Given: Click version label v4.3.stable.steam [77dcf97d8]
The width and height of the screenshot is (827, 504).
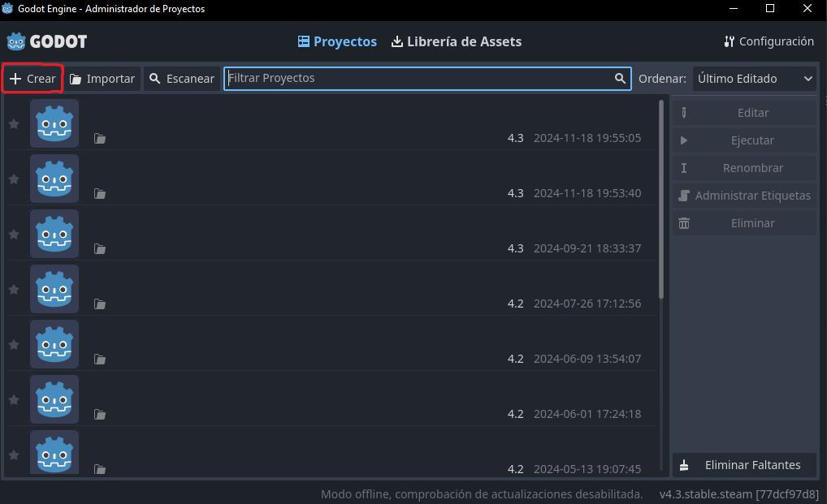Looking at the screenshot, I should 739,494.
